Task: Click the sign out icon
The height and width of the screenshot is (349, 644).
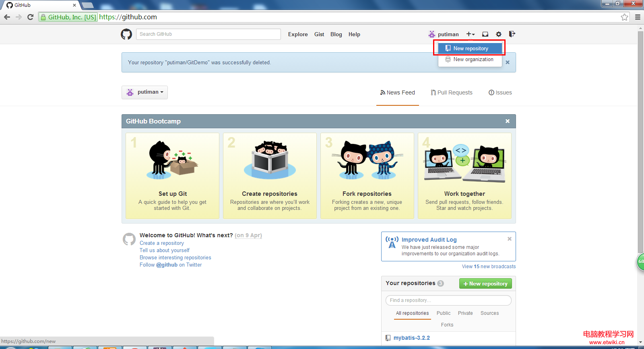Action: (x=512, y=34)
